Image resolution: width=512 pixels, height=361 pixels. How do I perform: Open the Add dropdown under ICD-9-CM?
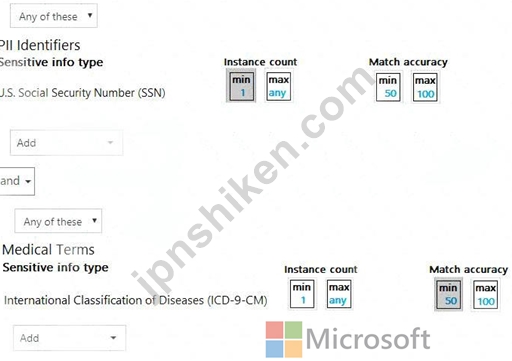tap(70, 338)
